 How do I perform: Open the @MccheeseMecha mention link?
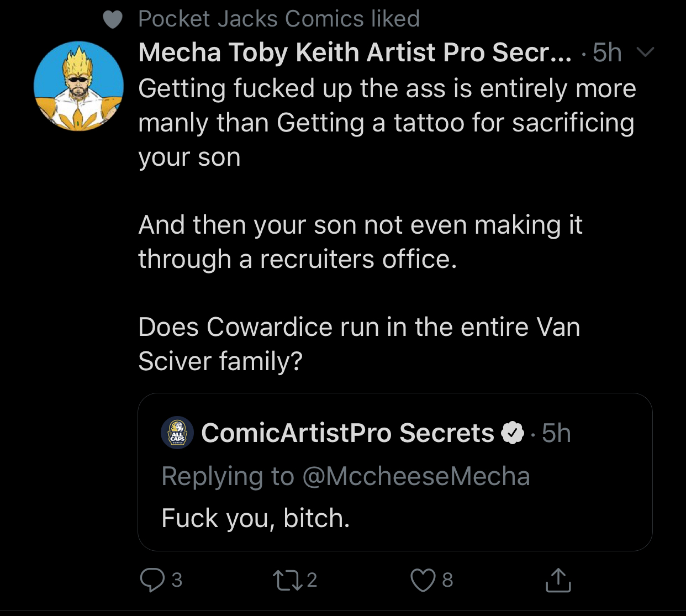pyautogui.click(x=416, y=476)
